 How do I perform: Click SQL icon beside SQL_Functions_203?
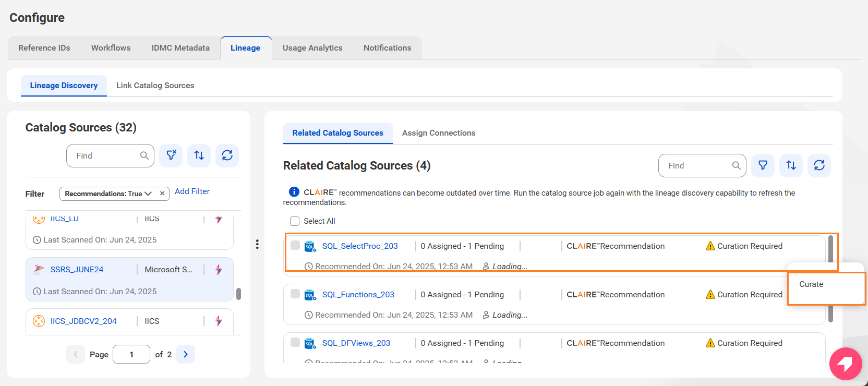tap(310, 295)
